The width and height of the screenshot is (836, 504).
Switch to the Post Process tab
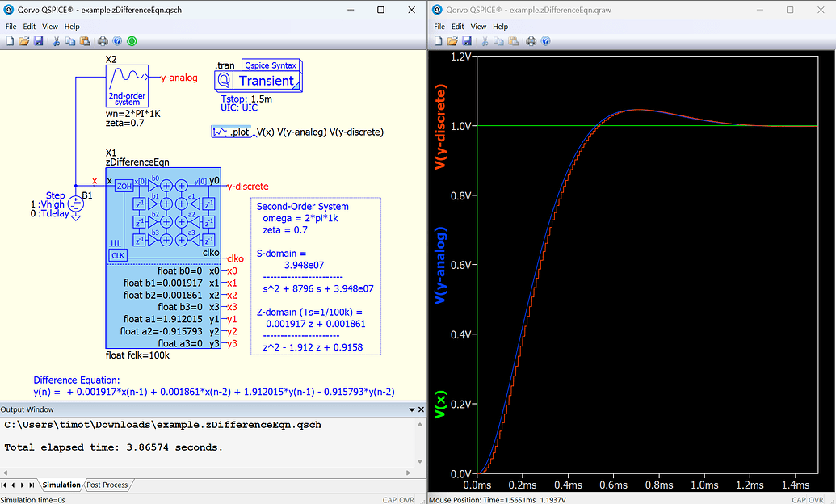click(107, 485)
